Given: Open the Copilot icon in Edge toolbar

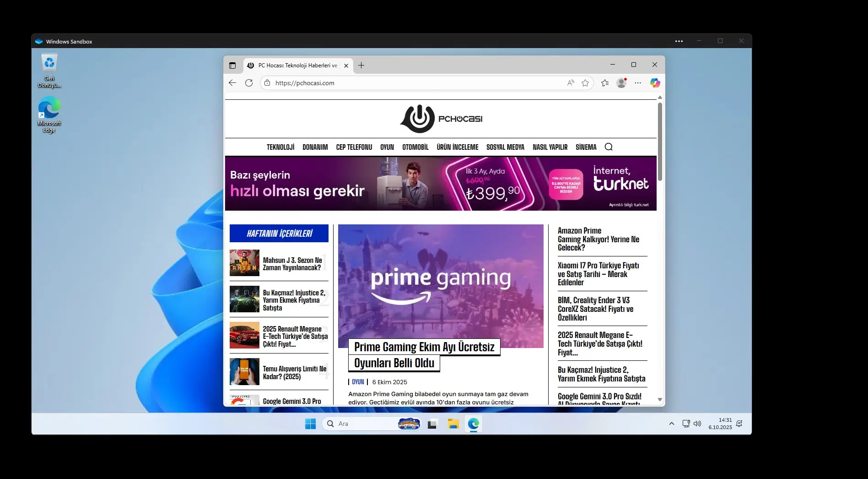Looking at the screenshot, I should coord(655,83).
